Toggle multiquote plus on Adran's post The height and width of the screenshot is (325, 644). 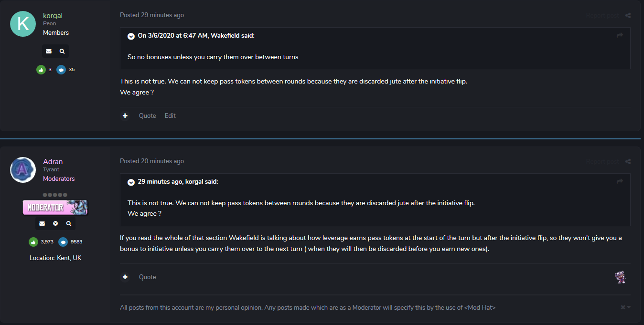click(x=125, y=277)
